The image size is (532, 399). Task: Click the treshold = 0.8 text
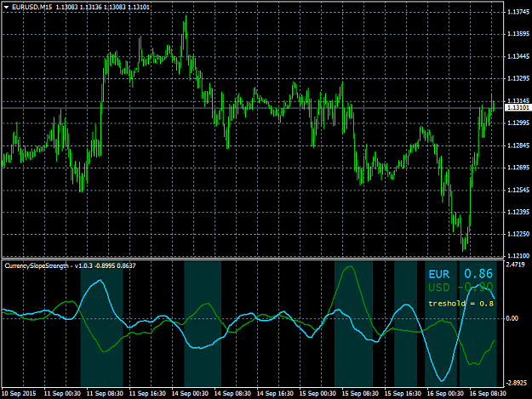(x=460, y=304)
